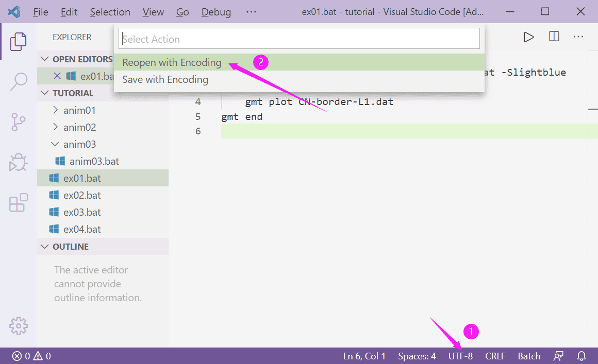
Task: Select ex01.bat in Tutorial tree
Action: pyautogui.click(x=103, y=178)
